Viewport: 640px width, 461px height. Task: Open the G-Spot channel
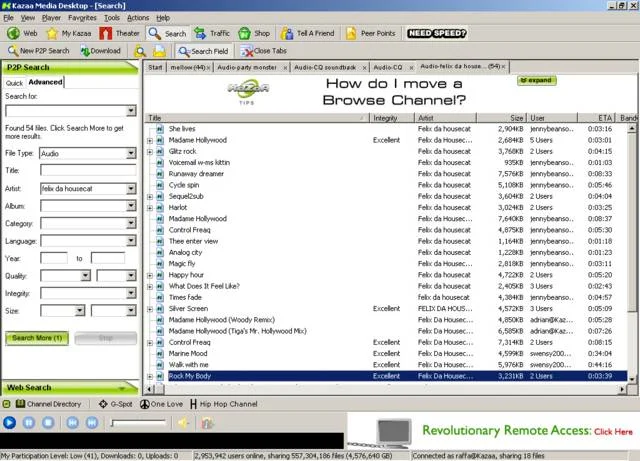116,404
